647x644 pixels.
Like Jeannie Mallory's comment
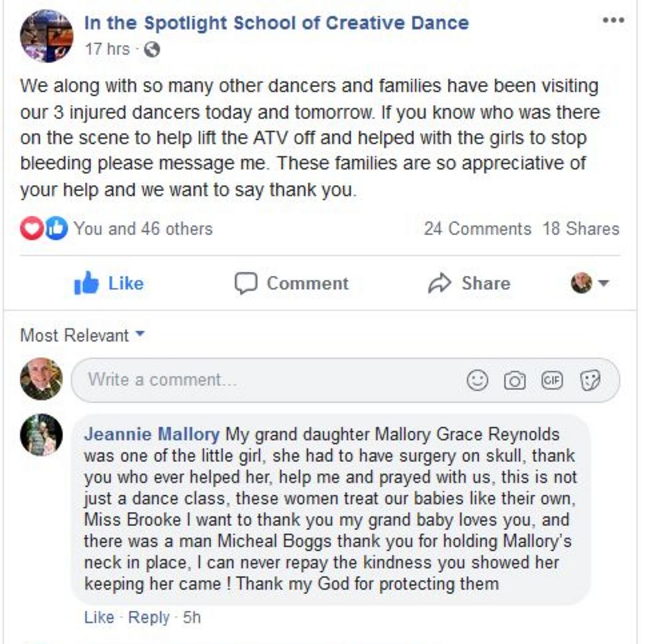pyautogui.click(x=99, y=618)
